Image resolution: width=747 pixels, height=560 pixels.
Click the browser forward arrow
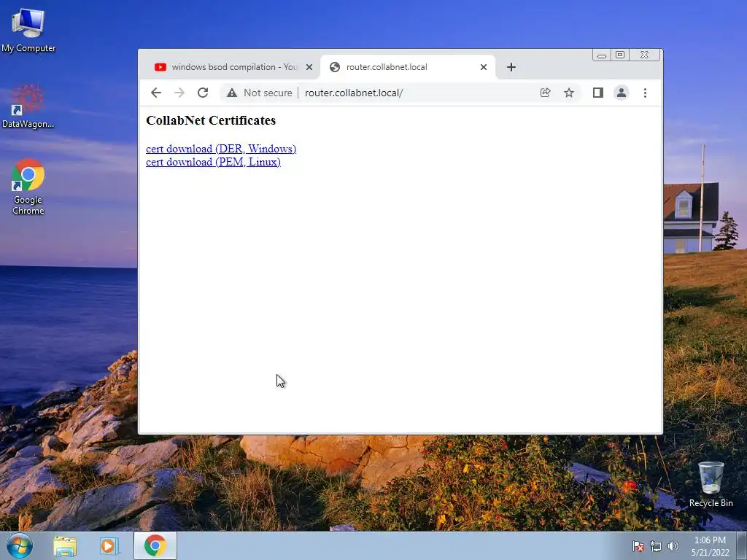point(179,93)
